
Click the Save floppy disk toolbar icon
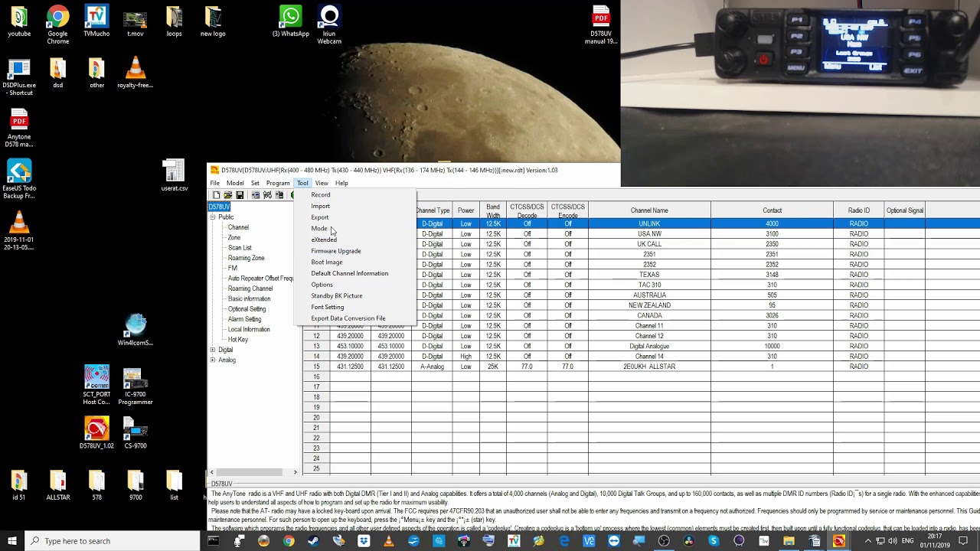tap(240, 195)
